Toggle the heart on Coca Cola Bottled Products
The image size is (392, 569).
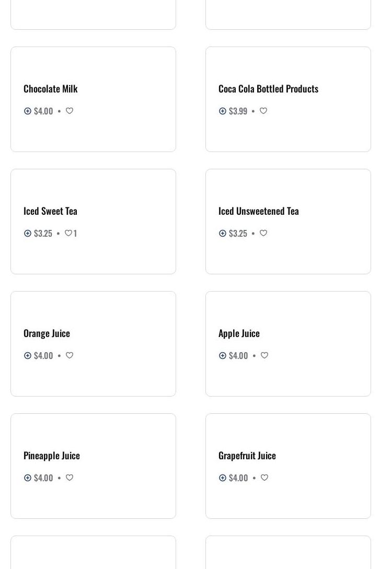(263, 111)
